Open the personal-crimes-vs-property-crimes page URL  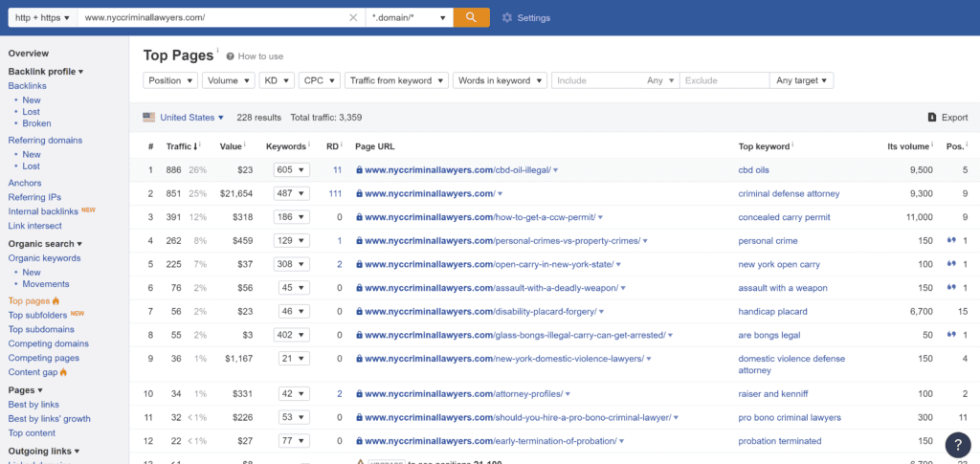click(x=502, y=241)
